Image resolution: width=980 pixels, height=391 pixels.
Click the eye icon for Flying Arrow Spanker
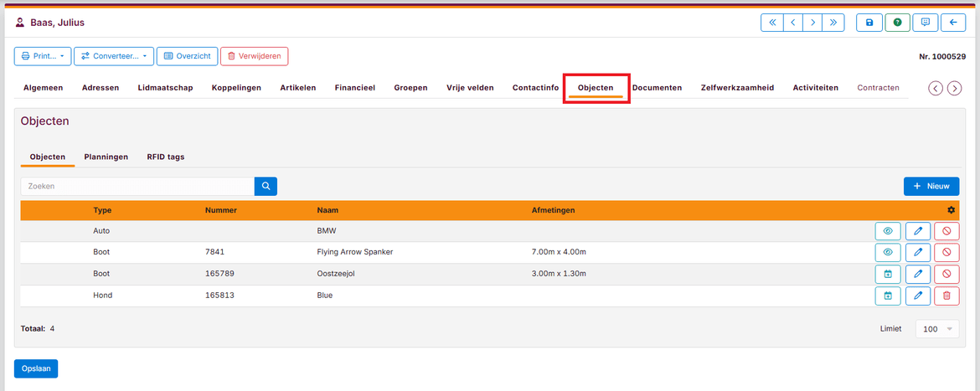(888, 252)
